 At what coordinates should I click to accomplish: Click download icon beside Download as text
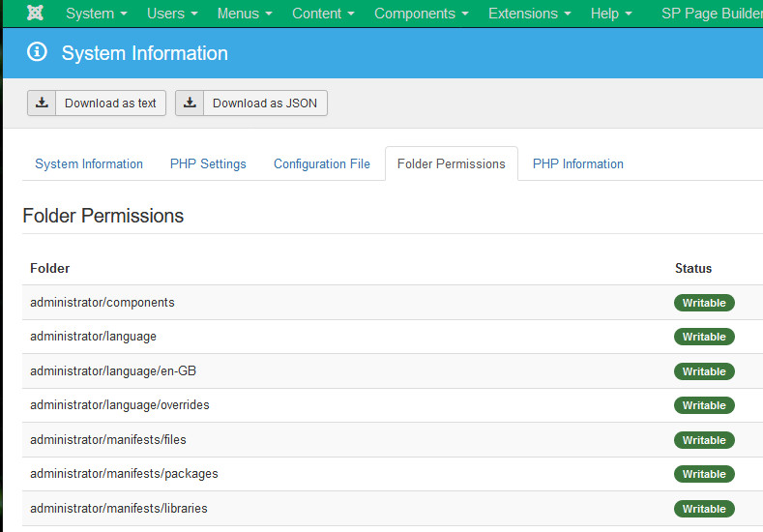[x=42, y=103]
